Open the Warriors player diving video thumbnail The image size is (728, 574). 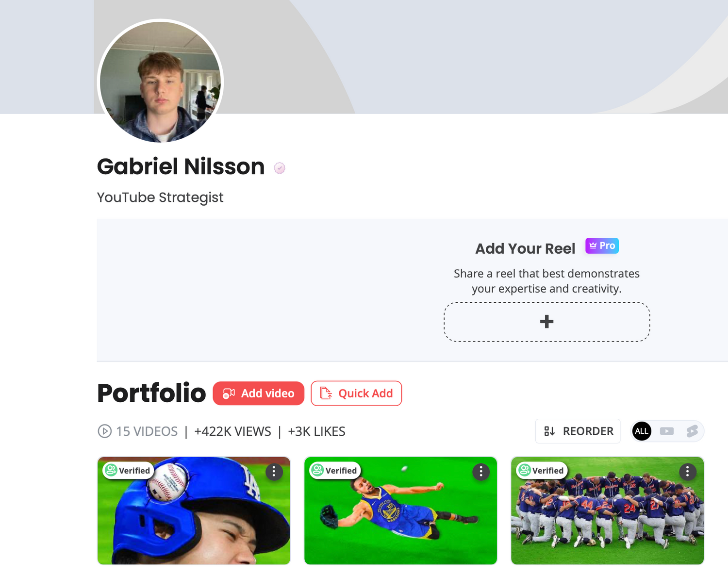401,510
